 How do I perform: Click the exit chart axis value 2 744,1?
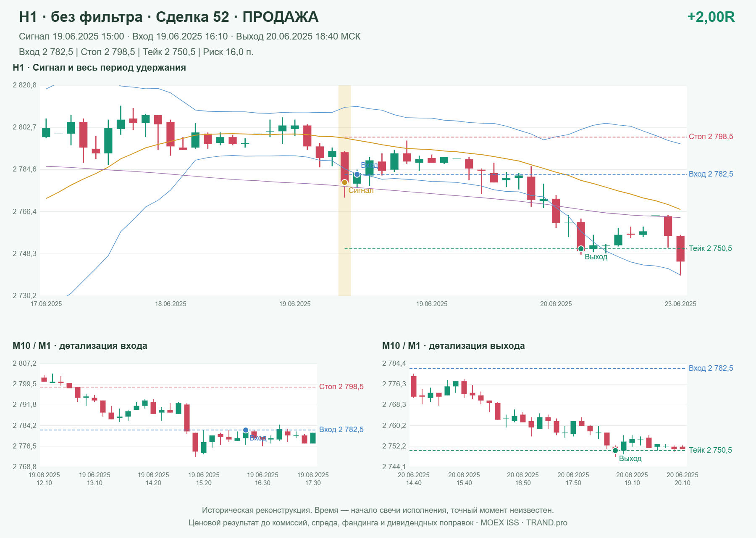pos(394,467)
